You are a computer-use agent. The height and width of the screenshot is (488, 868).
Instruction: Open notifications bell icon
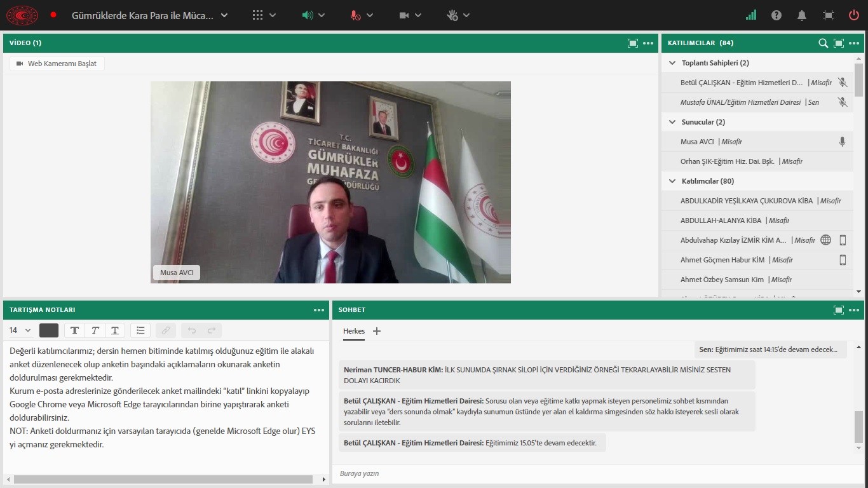click(802, 15)
